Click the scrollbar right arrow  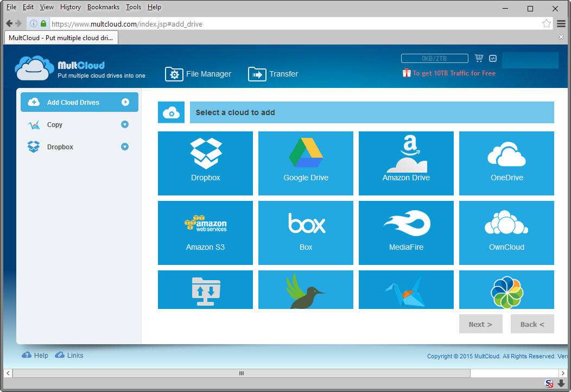563,373
